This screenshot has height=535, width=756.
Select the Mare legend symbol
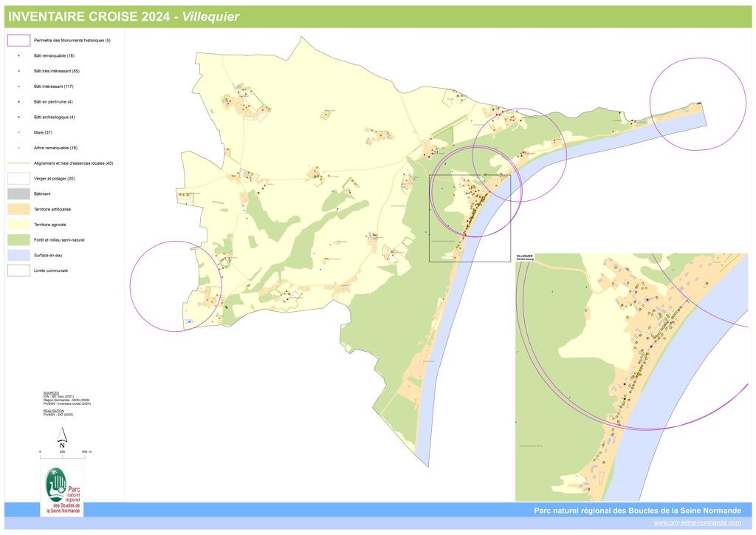[x=17, y=132]
